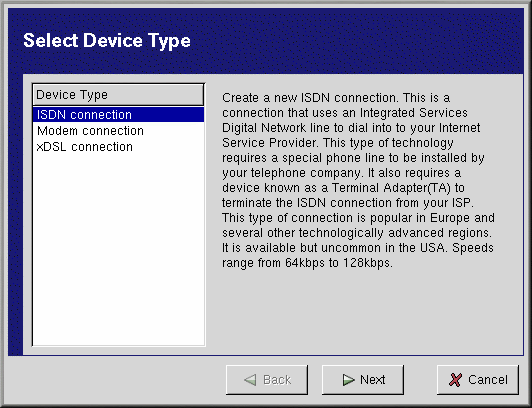Dismiss the wizard with Cancel button

click(478, 380)
